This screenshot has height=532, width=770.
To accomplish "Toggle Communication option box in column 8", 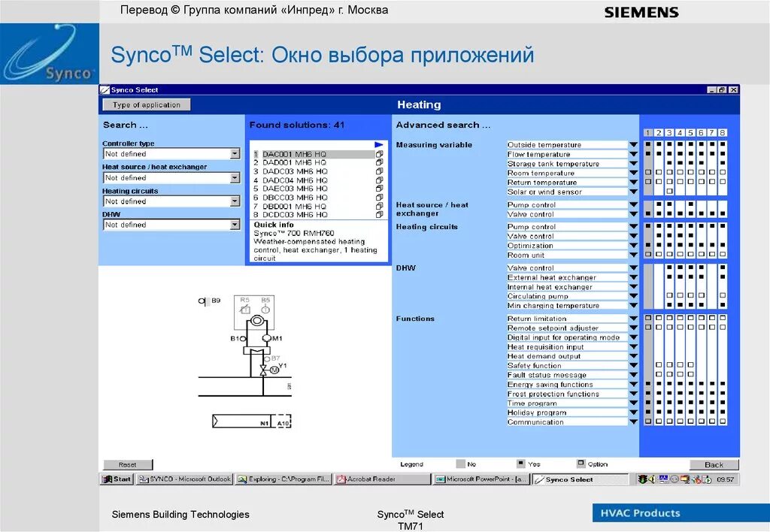I will click(x=723, y=422).
